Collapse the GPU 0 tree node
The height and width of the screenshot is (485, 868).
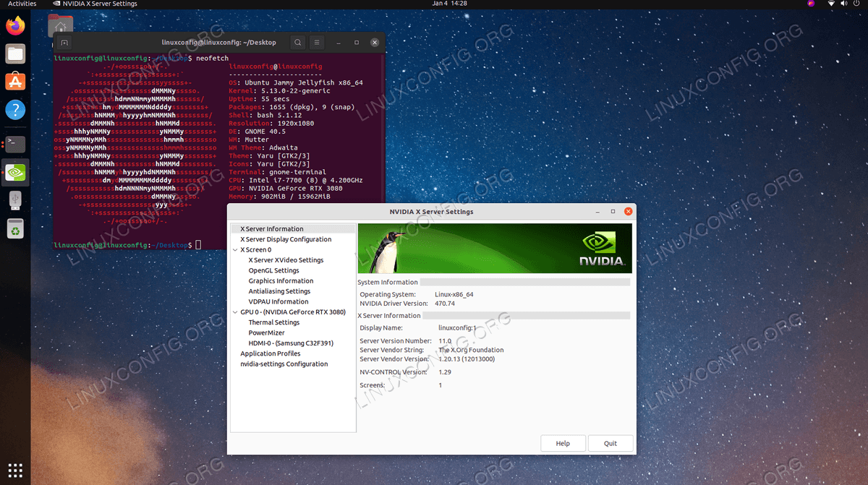(x=235, y=312)
